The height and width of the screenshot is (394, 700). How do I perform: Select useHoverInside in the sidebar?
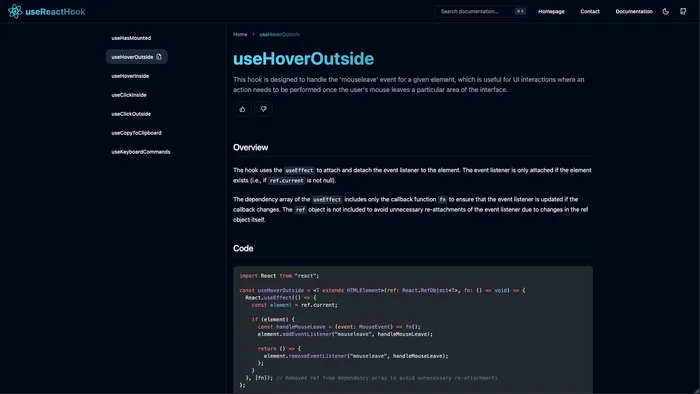pos(130,76)
